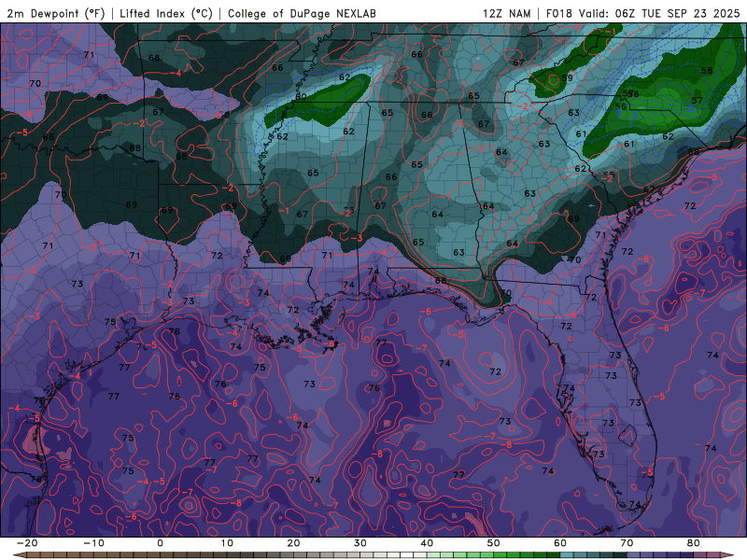Viewport: 747px width, 560px height.
Task: Click the -10 label on the color scale
Action: pyautogui.click(x=94, y=543)
